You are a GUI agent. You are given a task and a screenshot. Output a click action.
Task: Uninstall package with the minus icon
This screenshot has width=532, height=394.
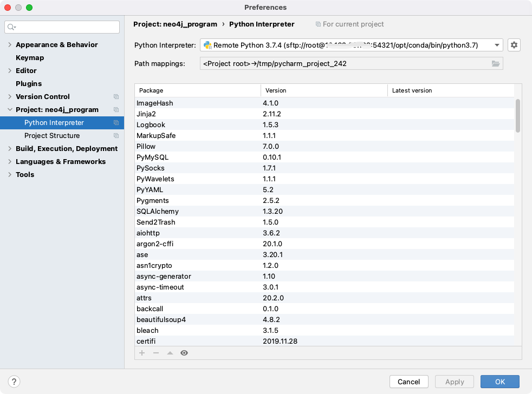coord(156,353)
